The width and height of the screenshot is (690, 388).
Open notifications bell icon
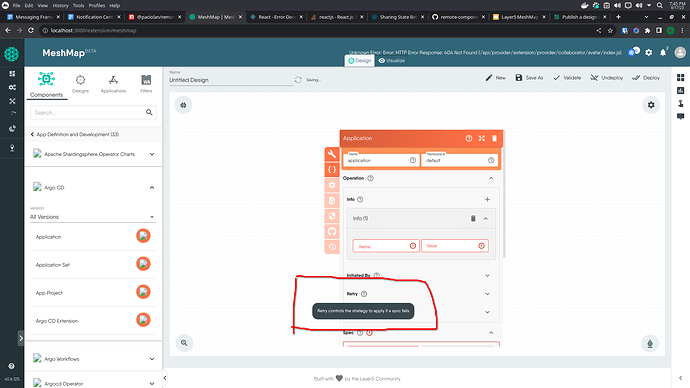(x=663, y=52)
